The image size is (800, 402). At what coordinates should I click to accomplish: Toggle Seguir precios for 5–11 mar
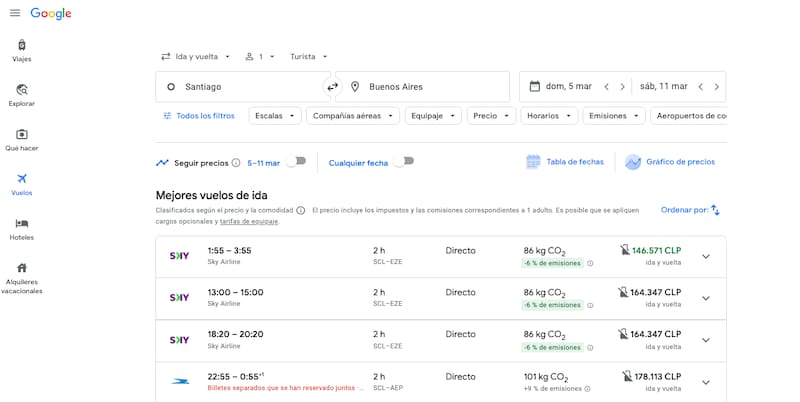(x=296, y=162)
